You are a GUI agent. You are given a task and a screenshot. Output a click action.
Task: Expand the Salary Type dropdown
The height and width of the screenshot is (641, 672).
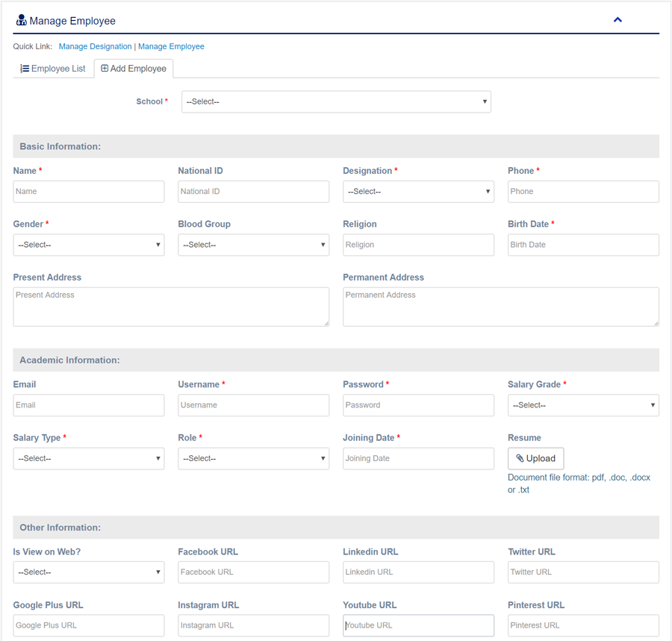tap(88, 458)
